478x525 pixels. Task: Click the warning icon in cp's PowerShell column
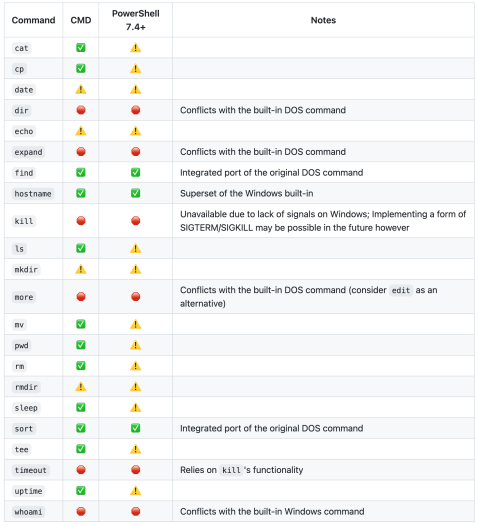click(136, 69)
